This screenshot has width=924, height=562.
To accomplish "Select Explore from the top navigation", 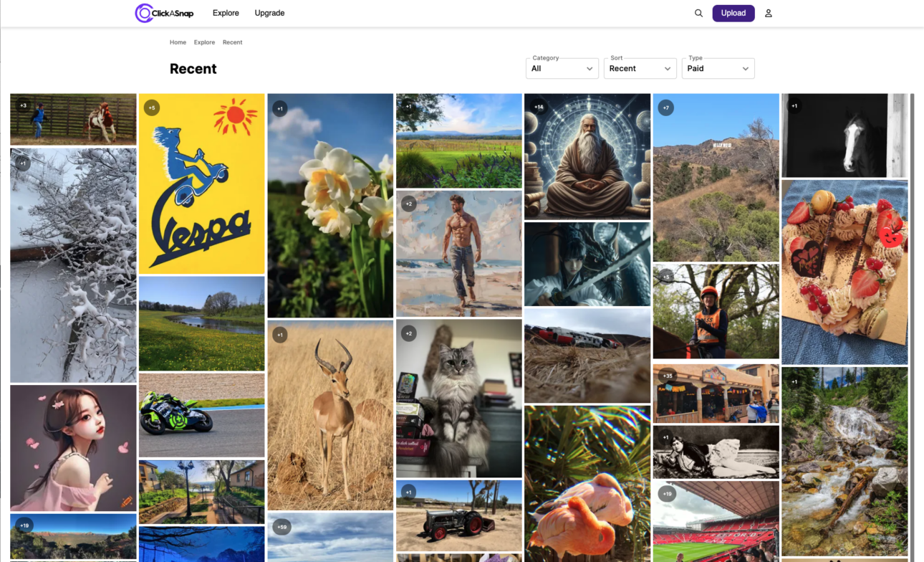I will pos(226,13).
